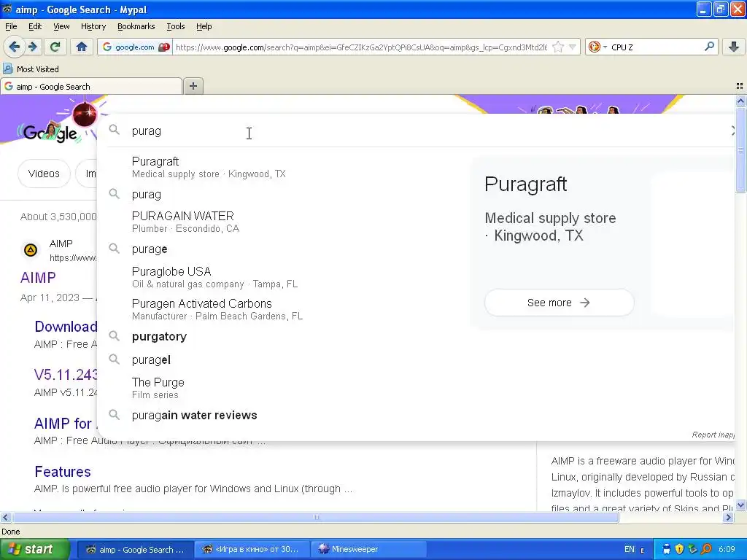Open the Features sitelink
Image resolution: width=747 pixels, height=560 pixels.
[63, 472]
